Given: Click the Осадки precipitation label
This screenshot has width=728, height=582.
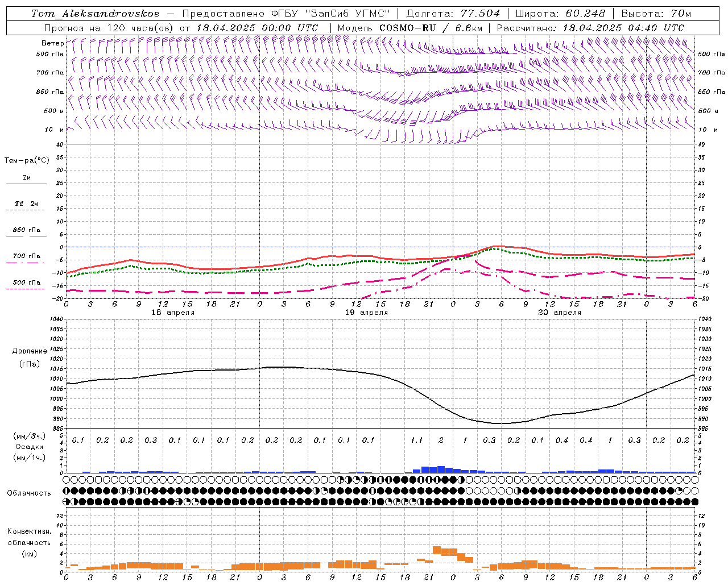Looking at the screenshot, I should [30, 447].
